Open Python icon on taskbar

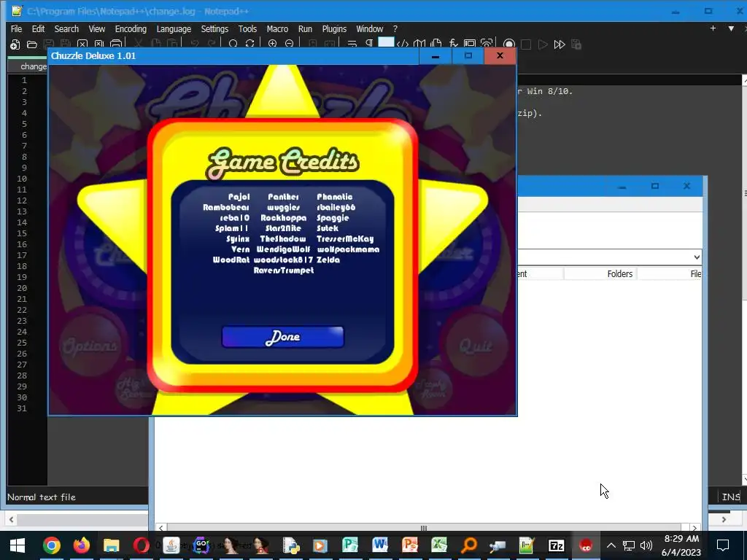click(x=290, y=545)
